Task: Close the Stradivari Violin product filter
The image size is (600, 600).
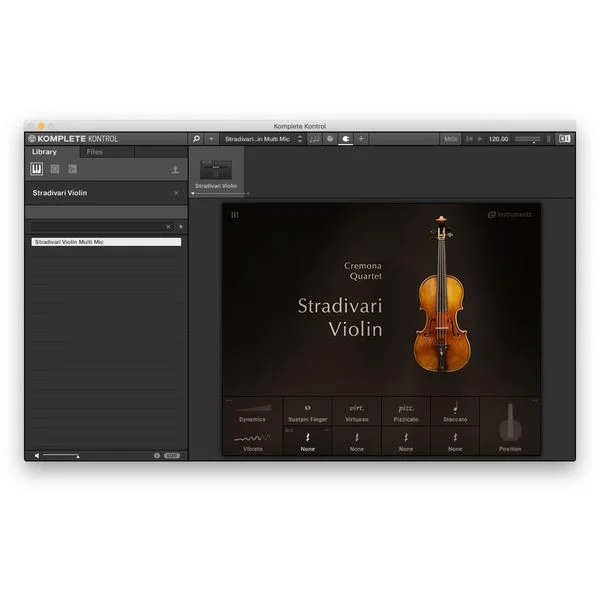Action: pos(176,193)
